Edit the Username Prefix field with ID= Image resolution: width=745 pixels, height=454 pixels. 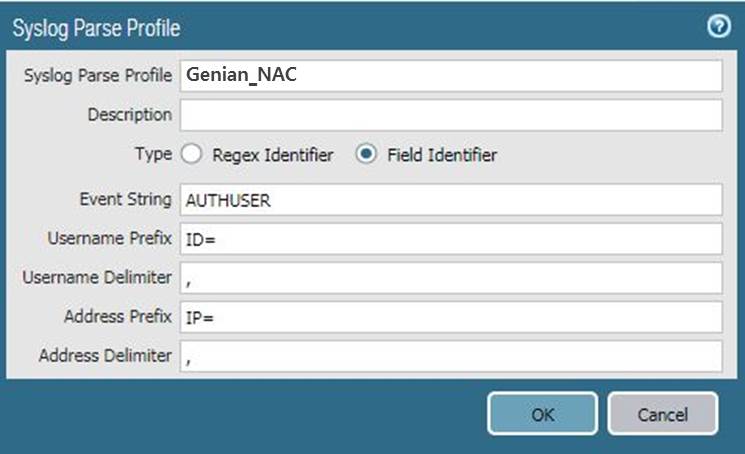tap(450, 238)
